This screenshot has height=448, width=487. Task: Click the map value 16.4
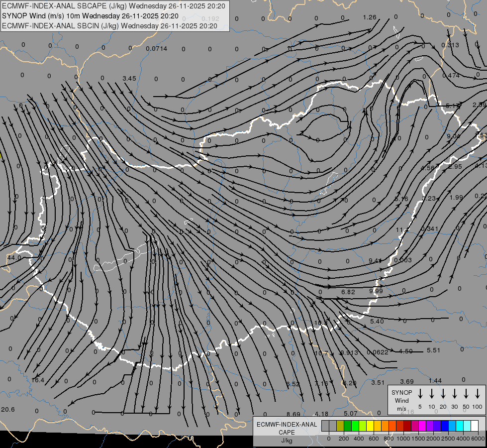(38, 380)
